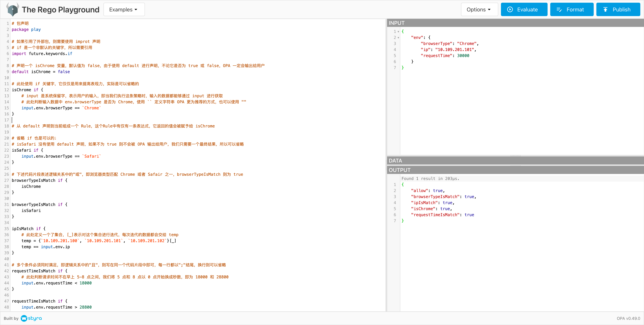
Task: Click the Format pencil-lines icon
Action: [559, 10]
